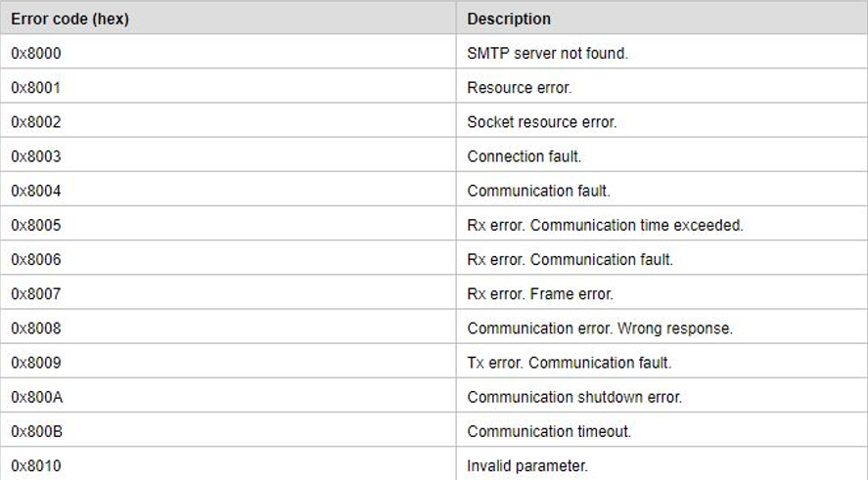This screenshot has height=480, width=868.
Task: Click the Connection fault description
Action: coord(525,156)
